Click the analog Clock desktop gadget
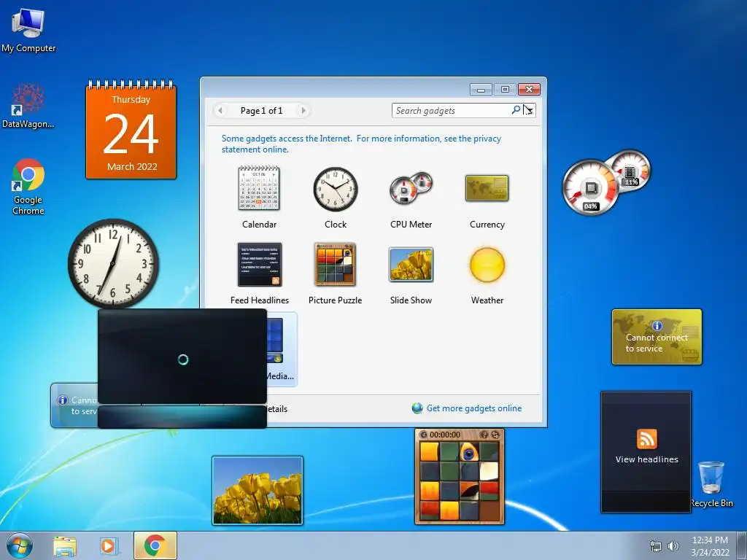 click(x=113, y=263)
